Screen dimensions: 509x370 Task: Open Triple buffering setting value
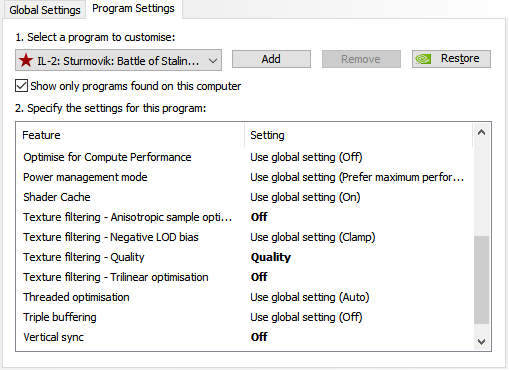[306, 317]
